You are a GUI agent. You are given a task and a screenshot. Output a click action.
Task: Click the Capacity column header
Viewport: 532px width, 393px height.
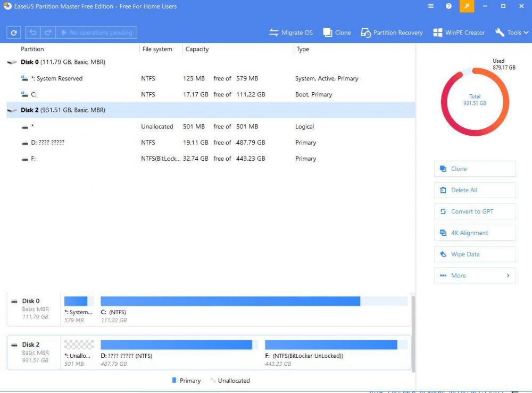point(197,49)
